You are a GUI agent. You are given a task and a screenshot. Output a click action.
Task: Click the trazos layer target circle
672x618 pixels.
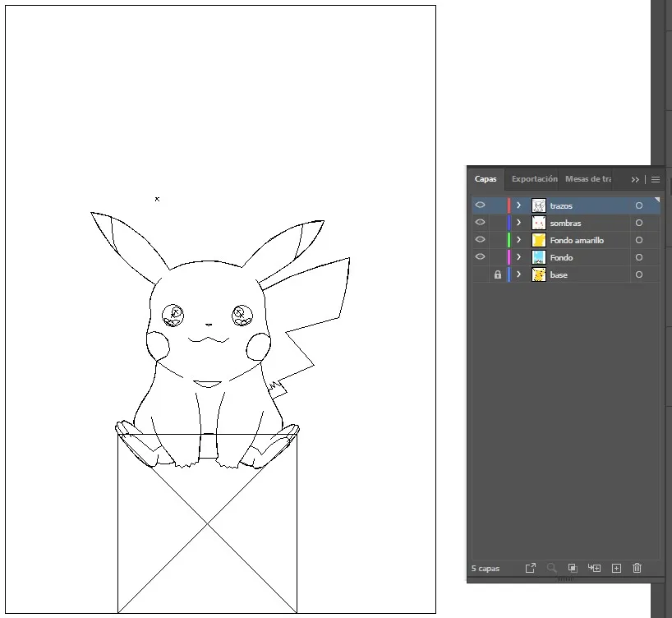[639, 205]
